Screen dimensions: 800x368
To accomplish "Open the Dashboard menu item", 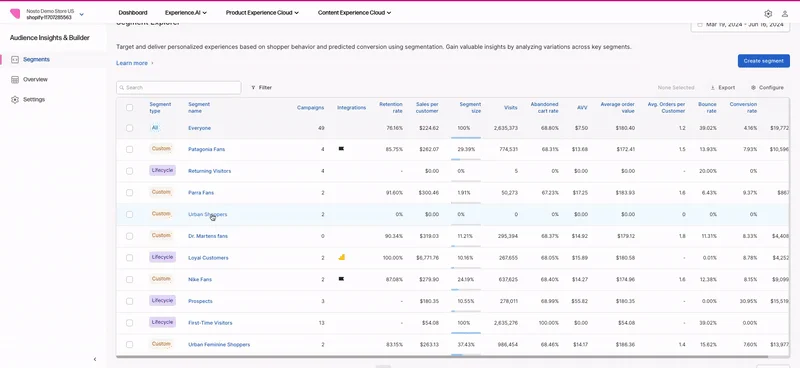I will [x=133, y=13].
